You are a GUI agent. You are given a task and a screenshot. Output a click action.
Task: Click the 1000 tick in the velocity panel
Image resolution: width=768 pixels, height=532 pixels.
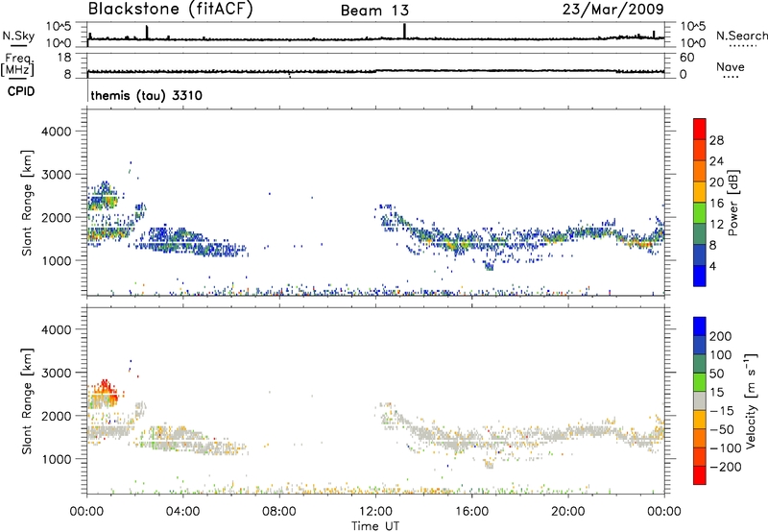pyautogui.click(x=56, y=459)
